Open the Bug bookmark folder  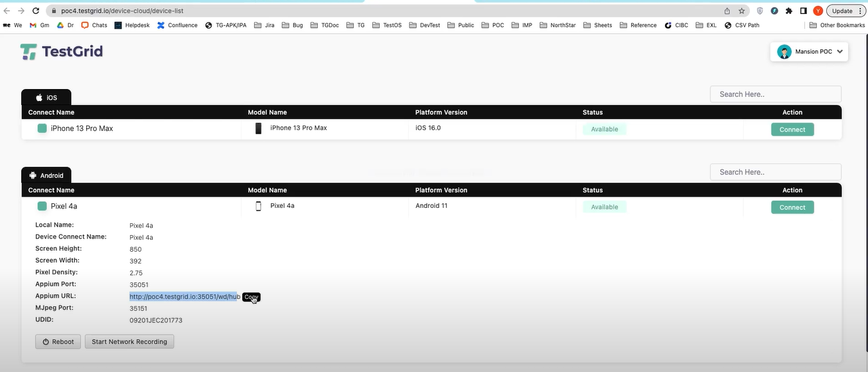point(292,25)
